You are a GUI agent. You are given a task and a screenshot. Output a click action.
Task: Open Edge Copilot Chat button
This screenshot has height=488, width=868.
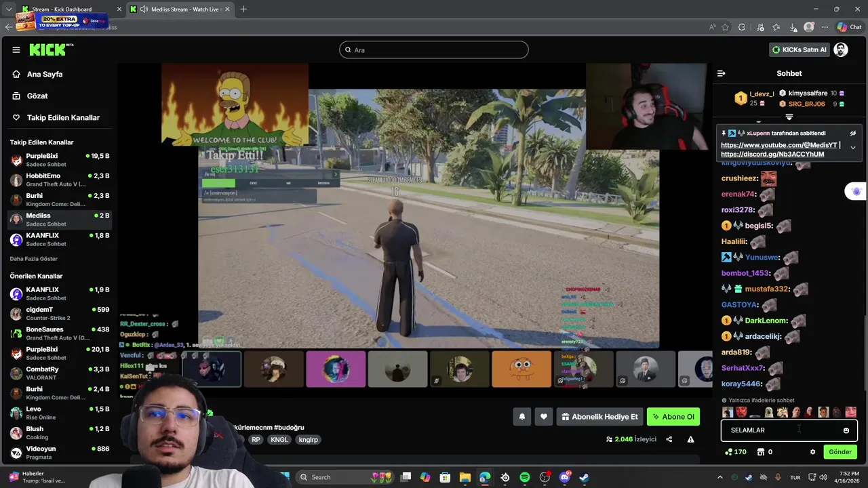point(849,27)
